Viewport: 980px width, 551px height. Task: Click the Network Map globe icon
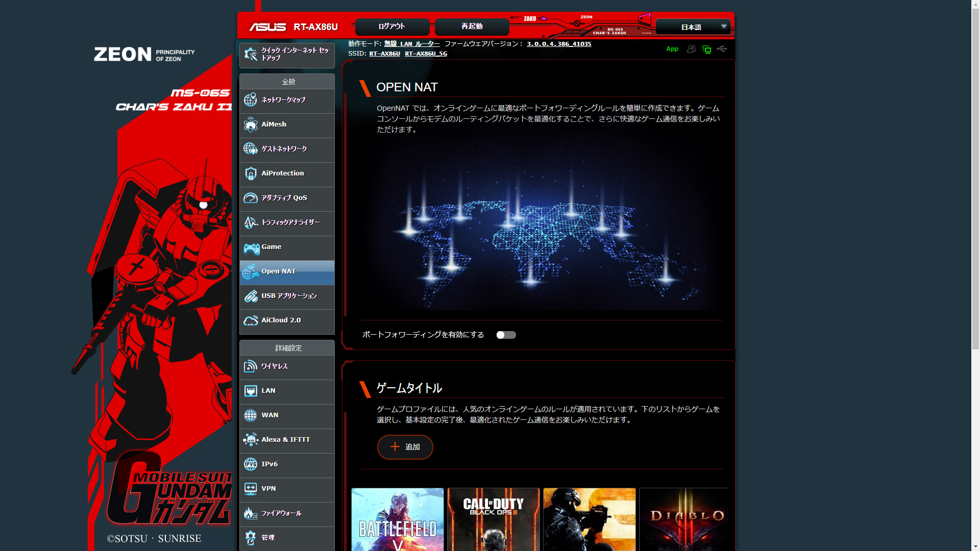[x=250, y=100]
